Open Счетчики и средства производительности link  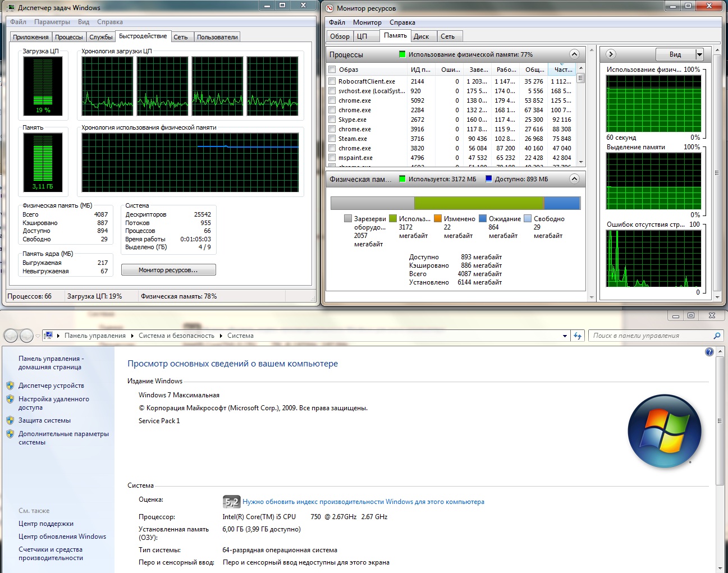pyautogui.click(x=51, y=554)
